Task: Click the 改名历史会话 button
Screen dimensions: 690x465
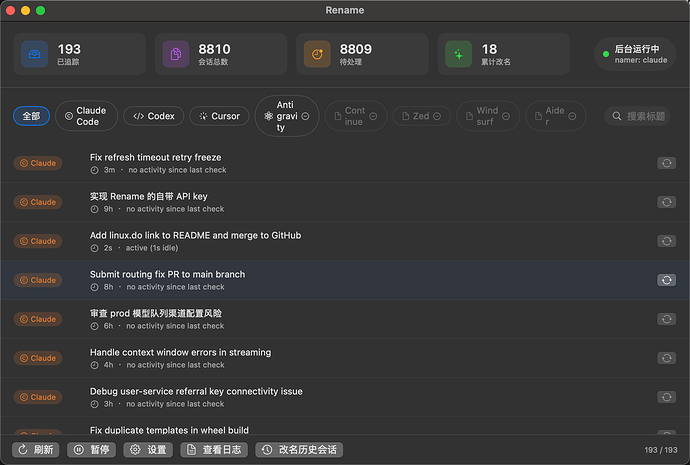Action: click(299, 450)
